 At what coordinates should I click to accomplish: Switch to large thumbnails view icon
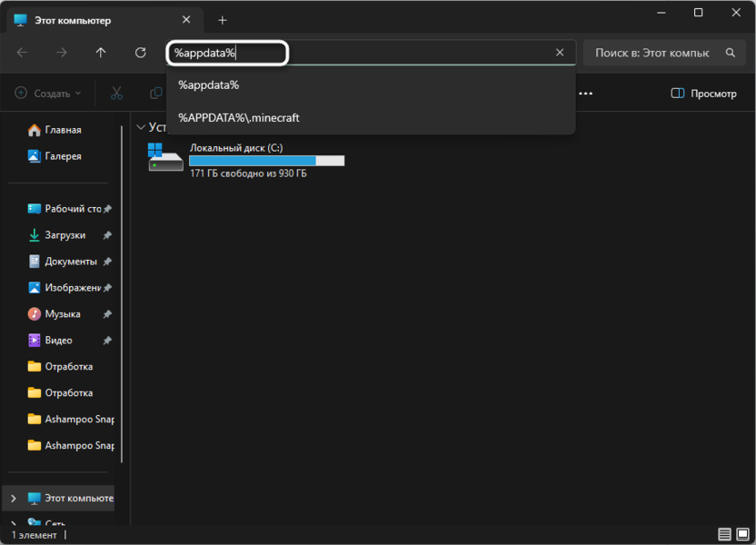(x=743, y=534)
